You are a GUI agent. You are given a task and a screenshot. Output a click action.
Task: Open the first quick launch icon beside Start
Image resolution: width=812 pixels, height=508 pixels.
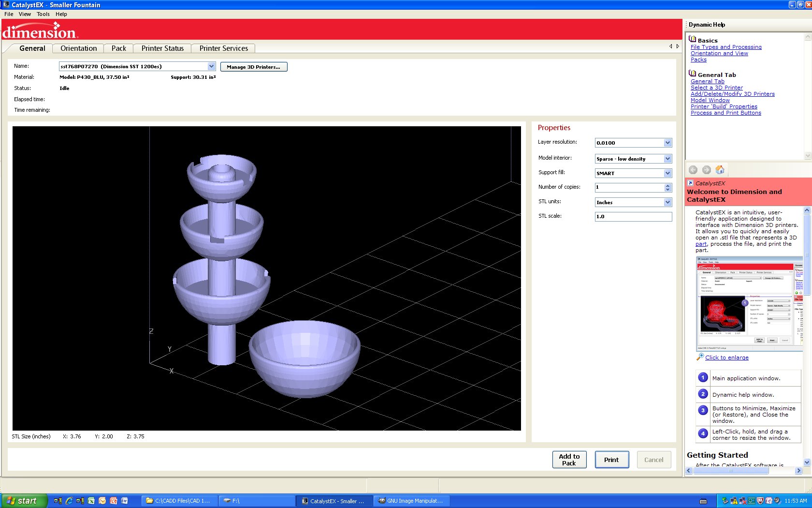tap(58, 501)
